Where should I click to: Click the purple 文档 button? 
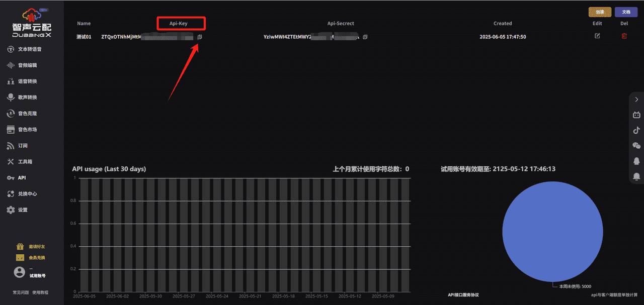point(626,12)
